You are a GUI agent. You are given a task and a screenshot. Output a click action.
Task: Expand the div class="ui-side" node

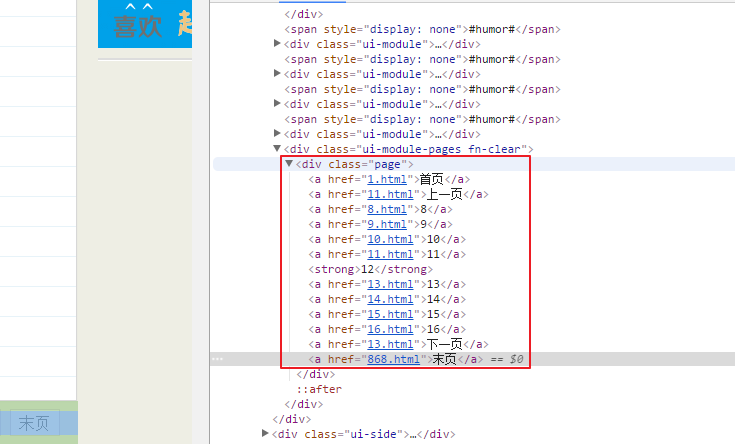(265, 433)
